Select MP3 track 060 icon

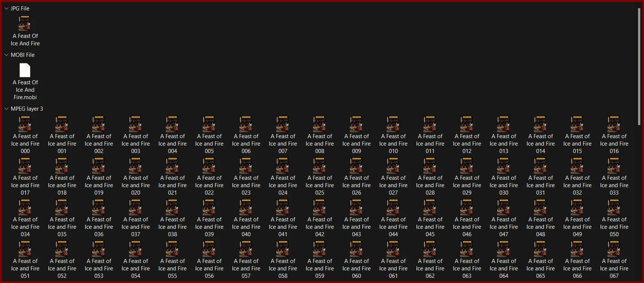point(356,249)
